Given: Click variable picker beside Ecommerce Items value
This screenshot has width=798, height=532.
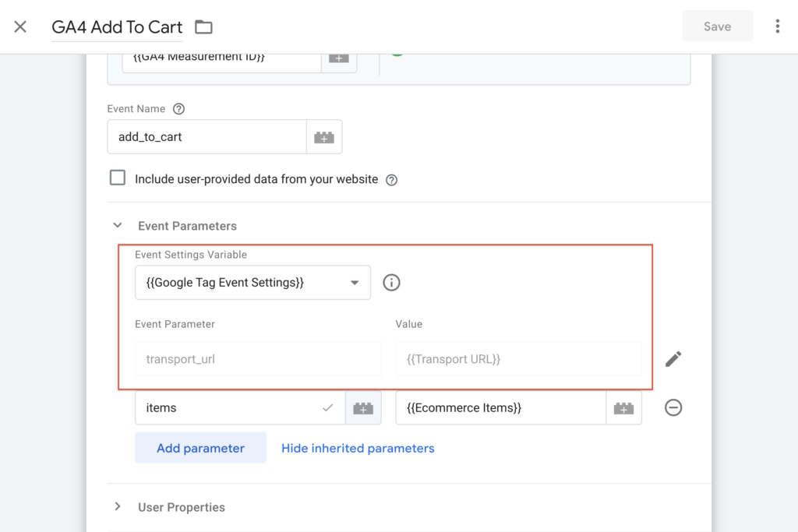Looking at the screenshot, I should pyautogui.click(x=623, y=408).
